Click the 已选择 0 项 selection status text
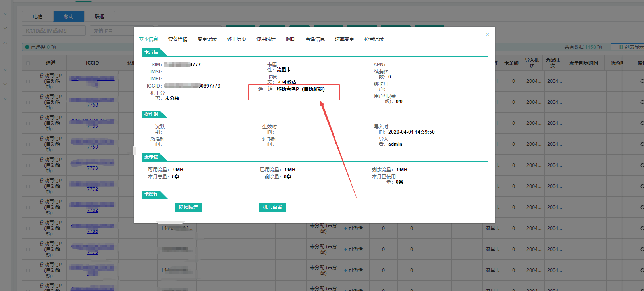Screen dimensions: 644x291 point(44,47)
